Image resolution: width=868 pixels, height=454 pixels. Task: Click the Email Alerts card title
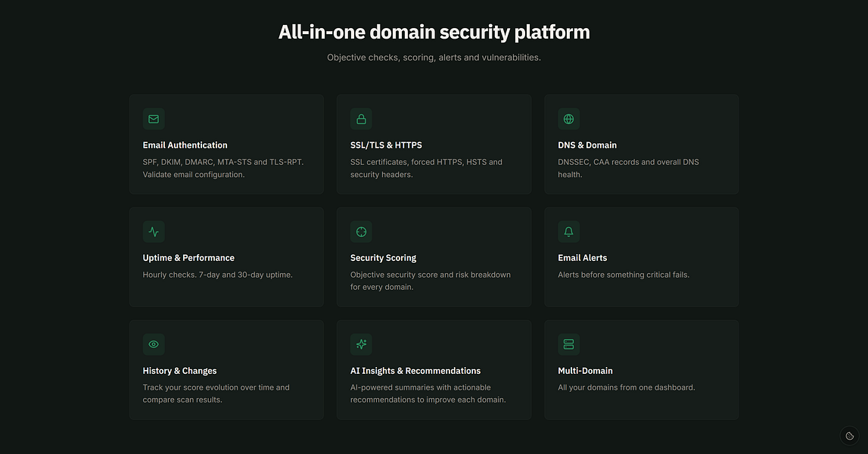[x=583, y=258]
